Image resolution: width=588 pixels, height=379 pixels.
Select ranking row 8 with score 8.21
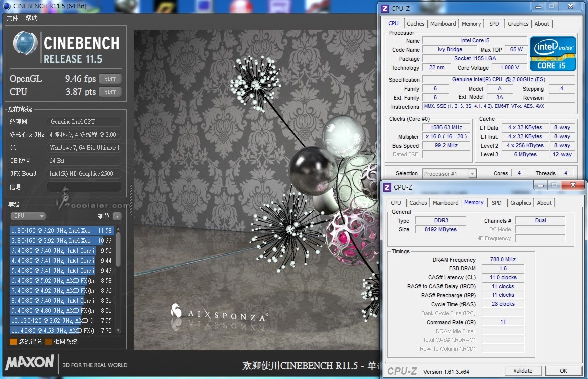point(61,301)
